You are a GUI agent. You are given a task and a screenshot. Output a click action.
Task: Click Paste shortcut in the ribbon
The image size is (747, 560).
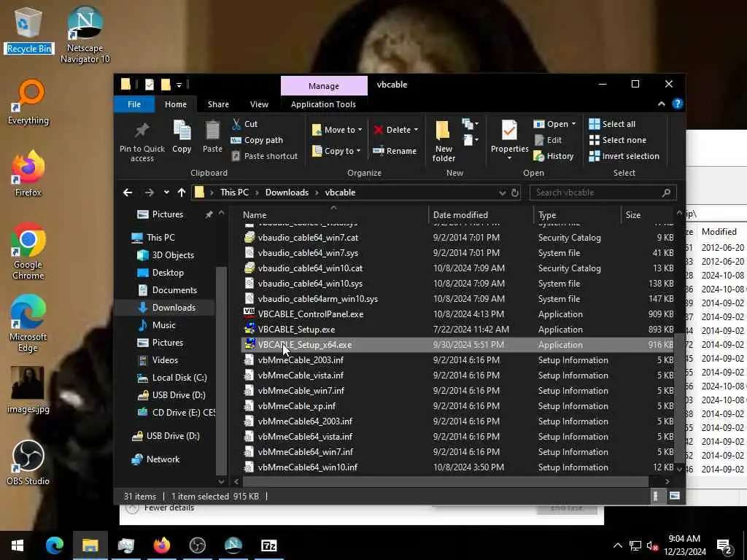264,156
